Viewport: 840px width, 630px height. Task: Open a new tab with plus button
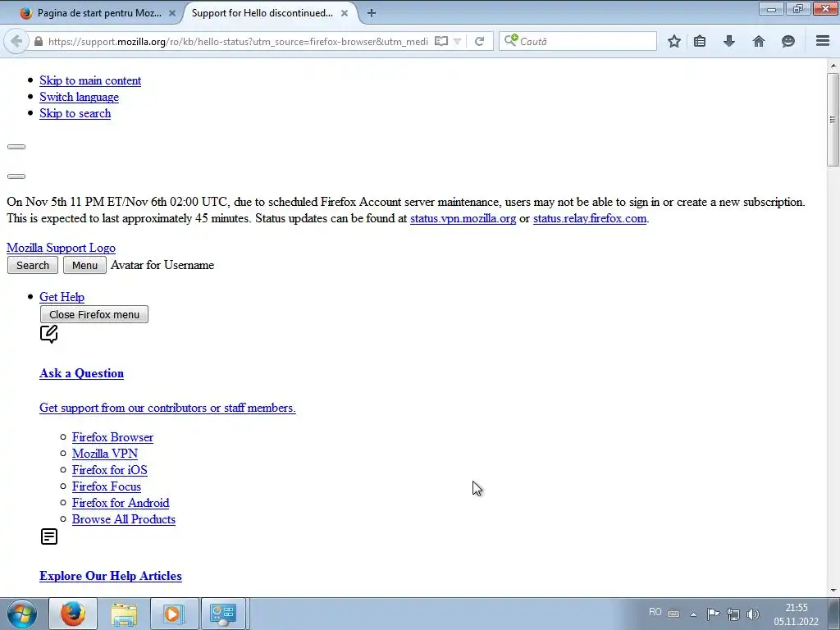pyautogui.click(x=372, y=13)
